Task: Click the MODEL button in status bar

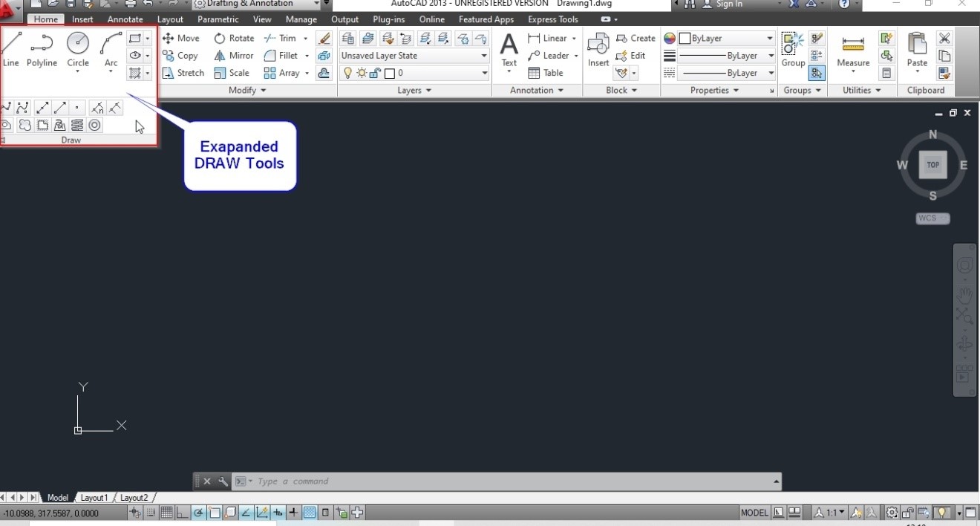Action: coord(754,513)
